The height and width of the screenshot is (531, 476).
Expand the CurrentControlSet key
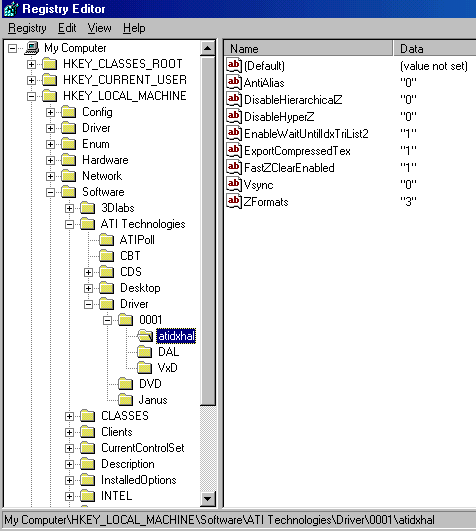69,448
